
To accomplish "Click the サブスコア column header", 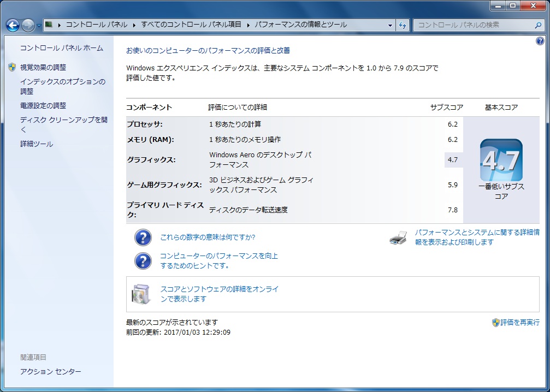I will tap(447, 108).
